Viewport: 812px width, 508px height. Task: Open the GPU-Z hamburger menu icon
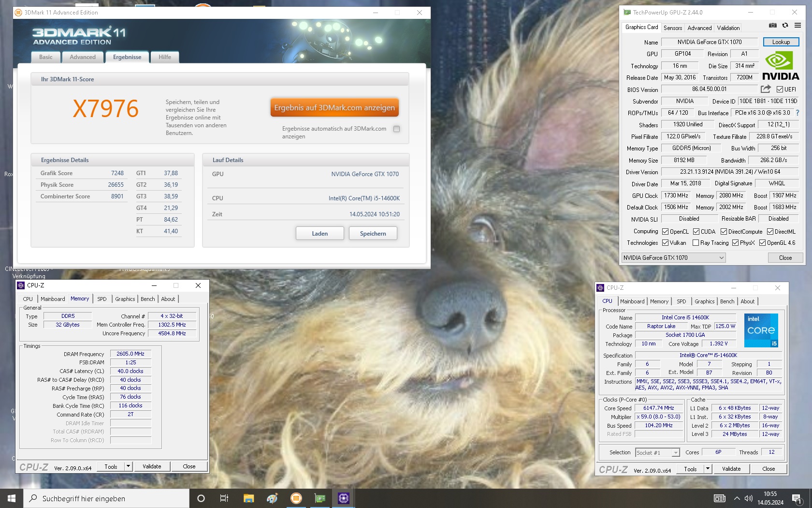pyautogui.click(x=797, y=25)
